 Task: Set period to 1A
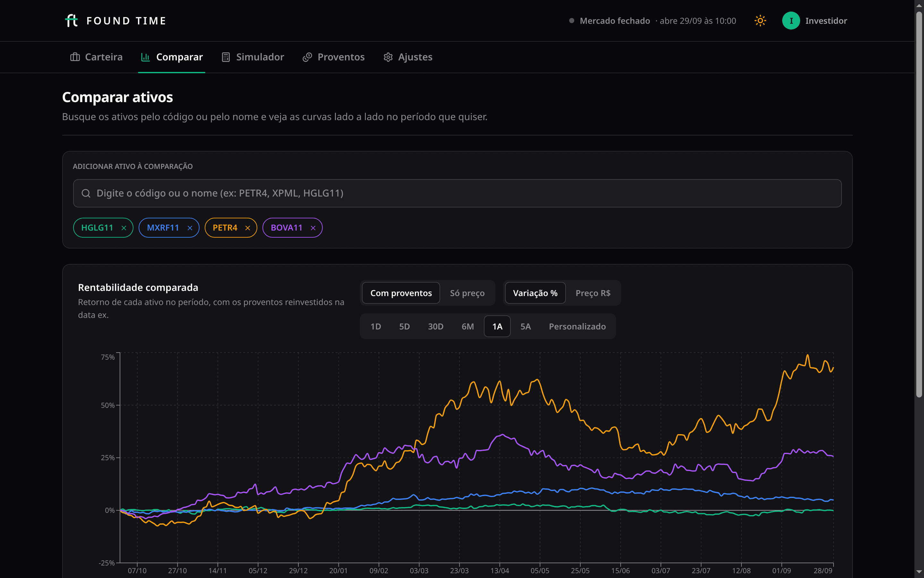[497, 326]
